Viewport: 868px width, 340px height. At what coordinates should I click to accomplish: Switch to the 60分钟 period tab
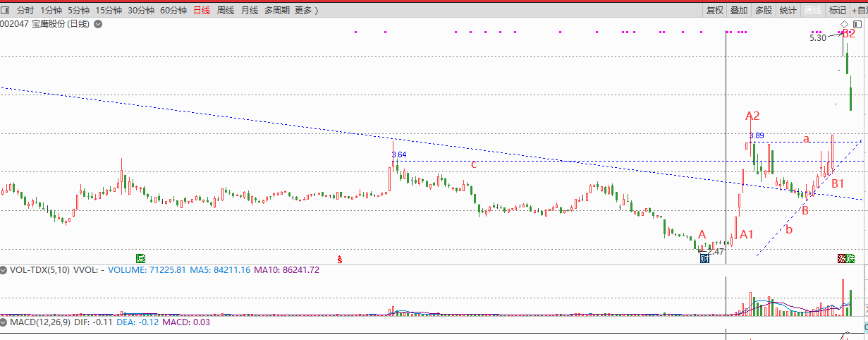(x=173, y=10)
